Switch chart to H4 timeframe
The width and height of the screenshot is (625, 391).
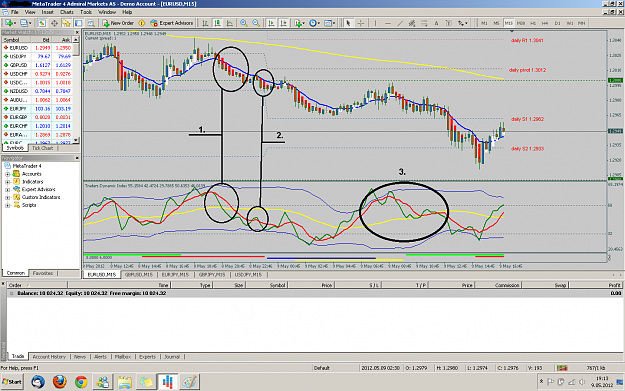(x=545, y=23)
